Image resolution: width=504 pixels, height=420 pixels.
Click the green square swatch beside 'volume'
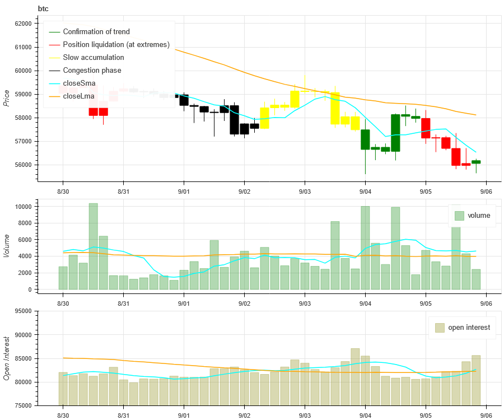tap(459, 216)
